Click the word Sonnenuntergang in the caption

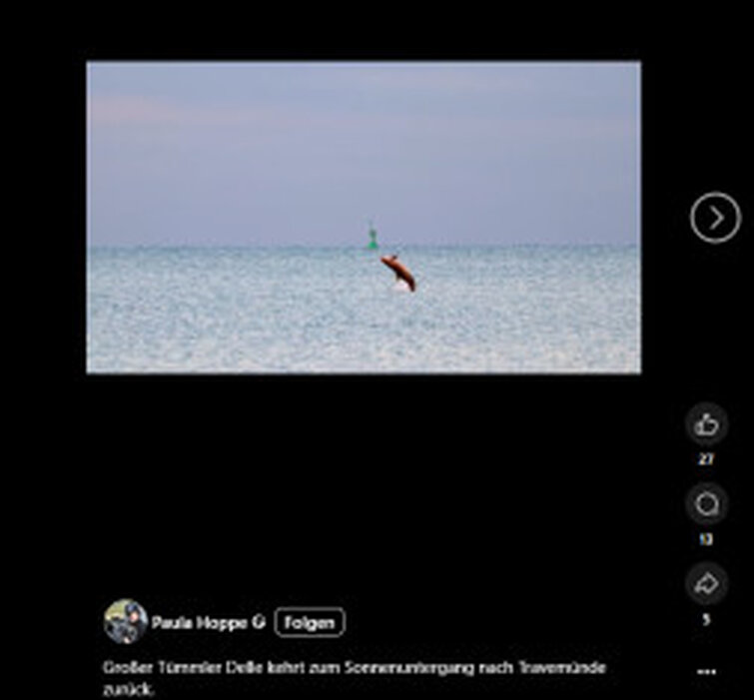pyautogui.click(x=418, y=667)
